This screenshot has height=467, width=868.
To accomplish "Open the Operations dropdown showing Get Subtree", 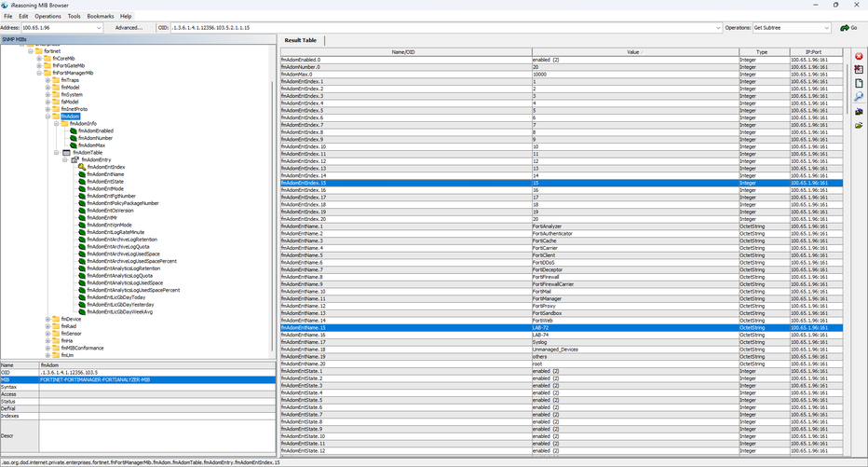I will click(826, 28).
